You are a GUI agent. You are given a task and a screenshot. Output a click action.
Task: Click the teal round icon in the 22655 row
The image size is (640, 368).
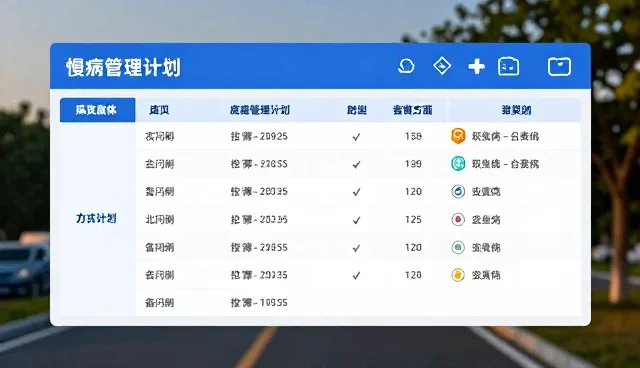tap(458, 164)
